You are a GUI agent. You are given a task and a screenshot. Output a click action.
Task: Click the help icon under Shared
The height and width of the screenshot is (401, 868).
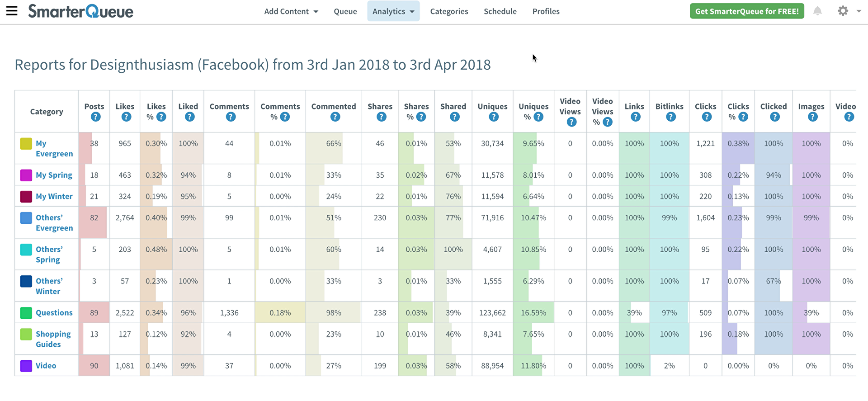455,117
